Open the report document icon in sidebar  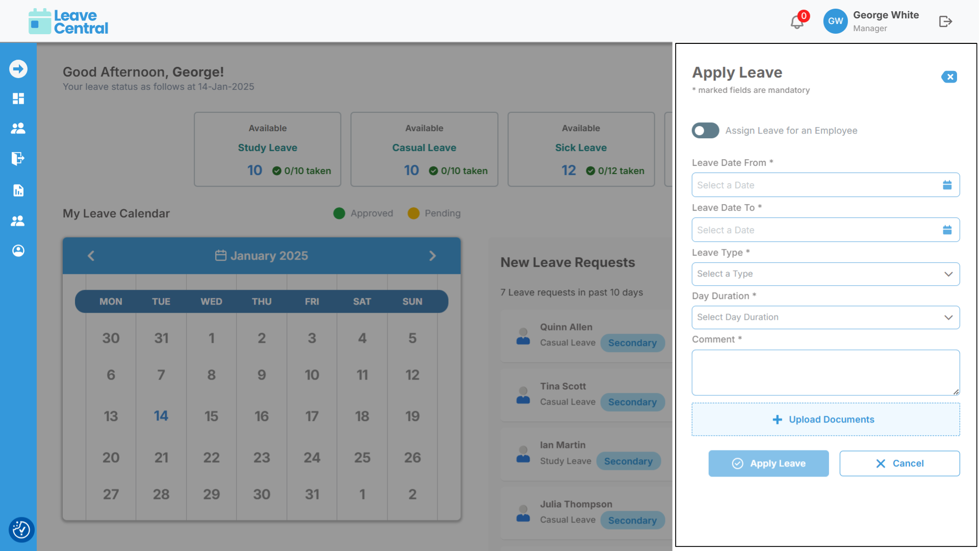(18, 190)
